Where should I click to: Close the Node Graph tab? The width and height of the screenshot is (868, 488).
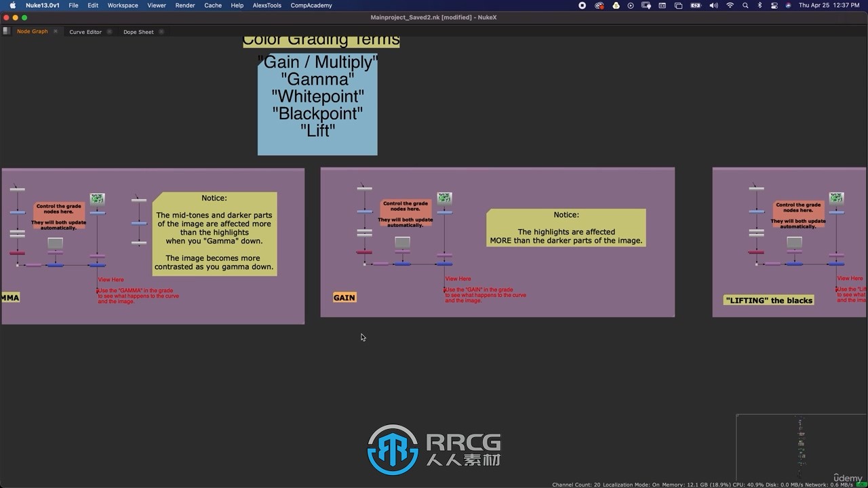(x=56, y=31)
